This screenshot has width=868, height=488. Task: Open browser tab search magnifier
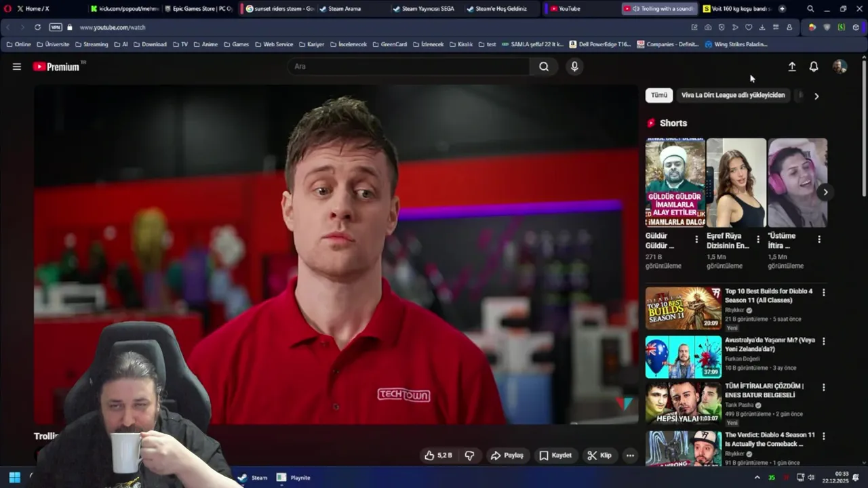(x=810, y=9)
